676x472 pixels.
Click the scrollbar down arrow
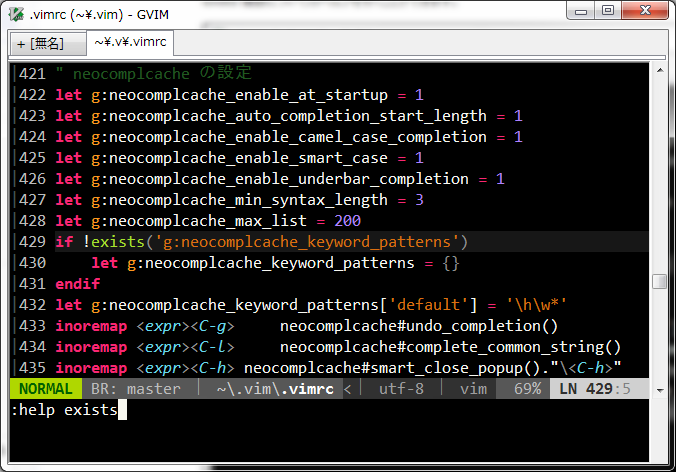click(660, 391)
